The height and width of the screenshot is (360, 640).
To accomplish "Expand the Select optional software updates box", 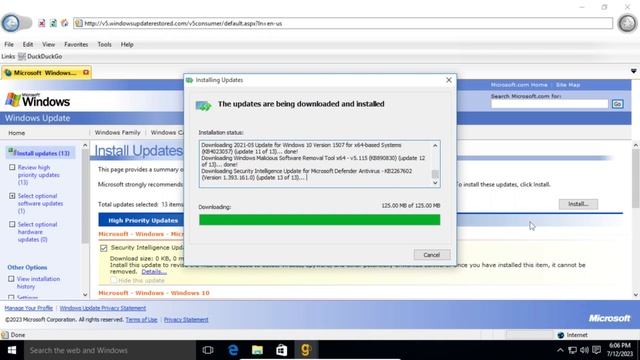I will coord(12,196).
